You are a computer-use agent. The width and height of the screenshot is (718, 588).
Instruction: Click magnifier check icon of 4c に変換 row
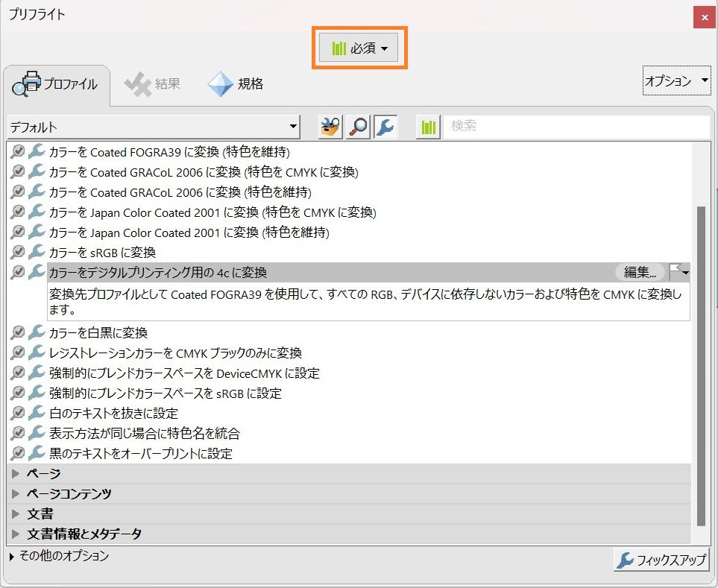[17, 272]
